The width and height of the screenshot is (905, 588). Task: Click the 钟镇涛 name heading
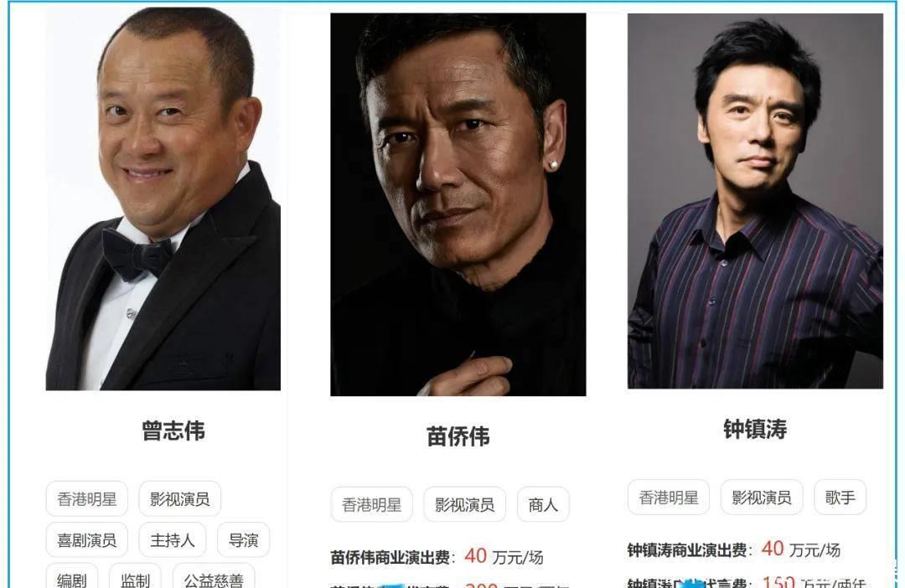(755, 429)
